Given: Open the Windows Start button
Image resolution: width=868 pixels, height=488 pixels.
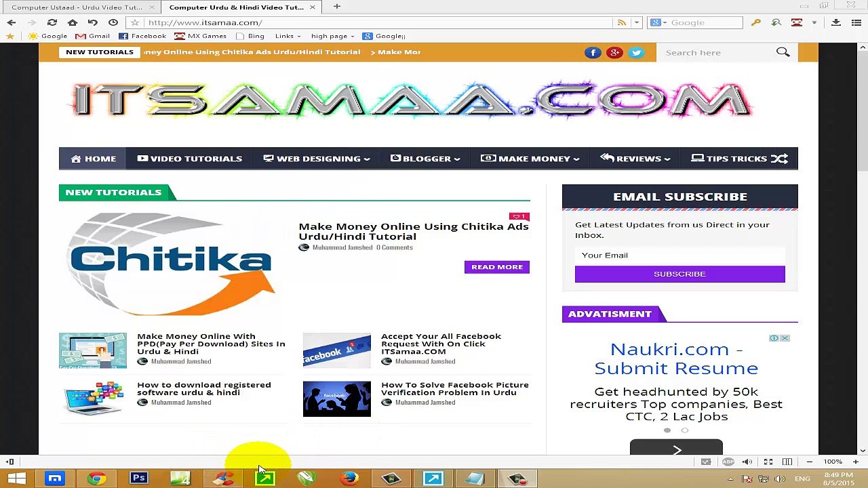Looking at the screenshot, I should (17, 479).
